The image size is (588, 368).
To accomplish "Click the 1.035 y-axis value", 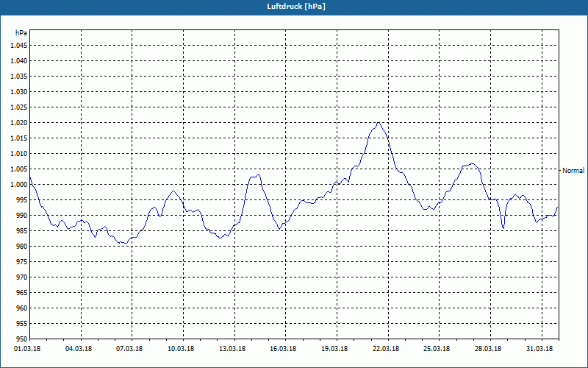I will pyautogui.click(x=19, y=77).
